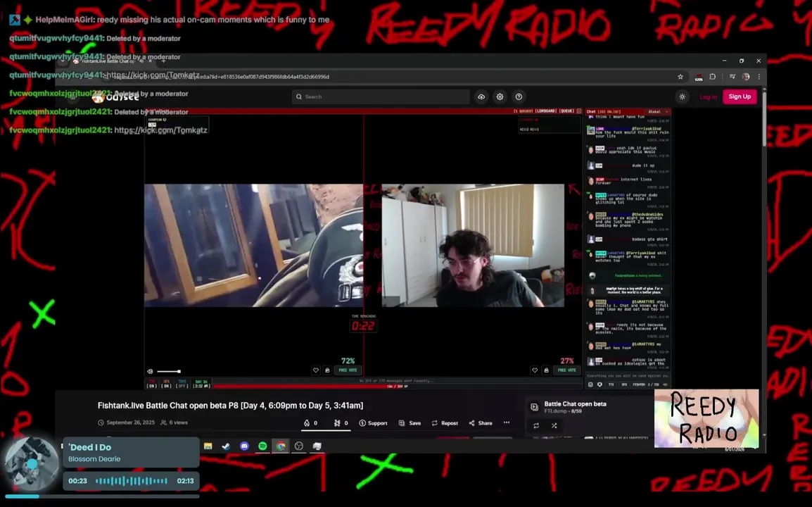The height and width of the screenshot is (507, 812).
Task: Click the red XP progress bar
Action: (x=397, y=386)
